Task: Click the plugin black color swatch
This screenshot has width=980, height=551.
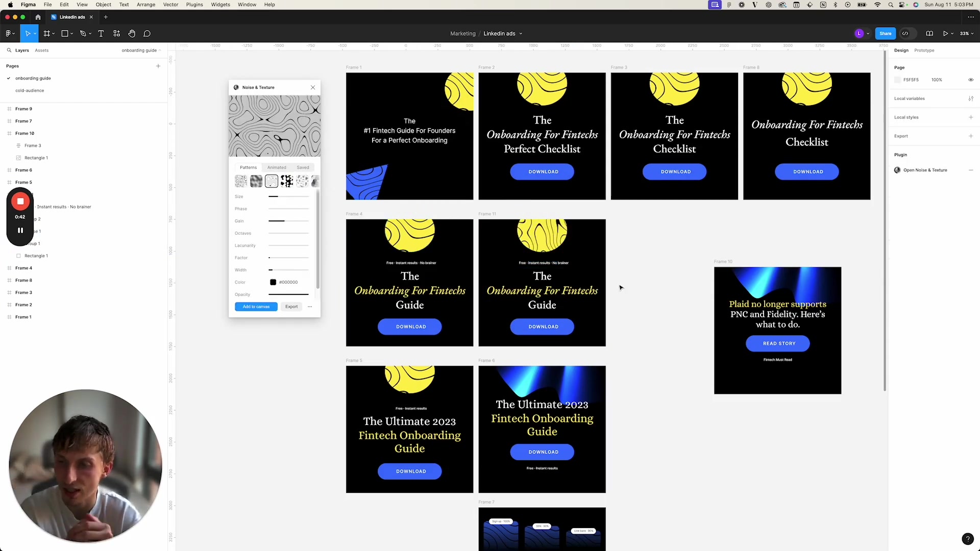Action: (x=273, y=282)
